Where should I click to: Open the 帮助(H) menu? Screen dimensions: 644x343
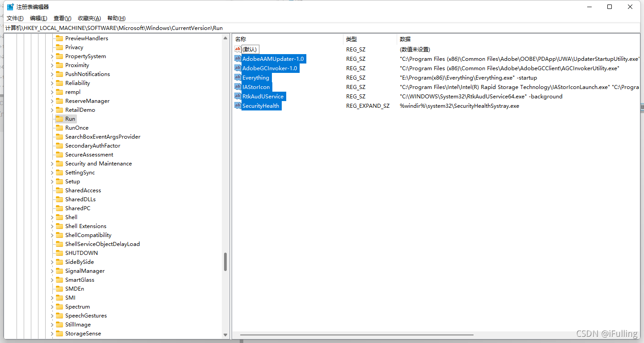pyautogui.click(x=116, y=18)
